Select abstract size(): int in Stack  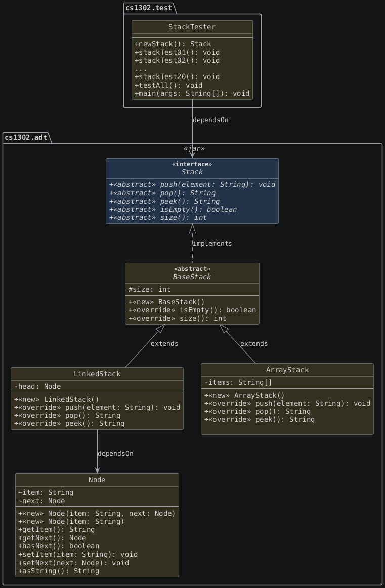pyautogui.click(x=158, y=217)
